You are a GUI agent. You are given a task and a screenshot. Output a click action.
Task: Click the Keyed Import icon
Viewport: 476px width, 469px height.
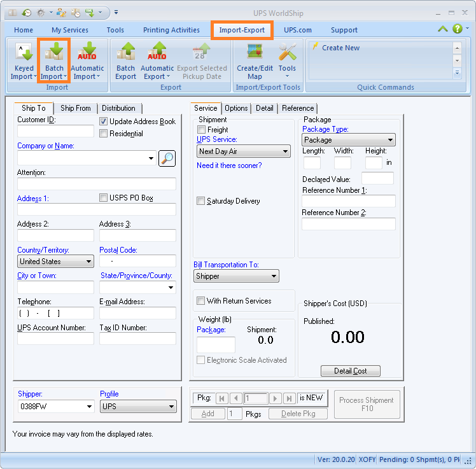[24, 52]
